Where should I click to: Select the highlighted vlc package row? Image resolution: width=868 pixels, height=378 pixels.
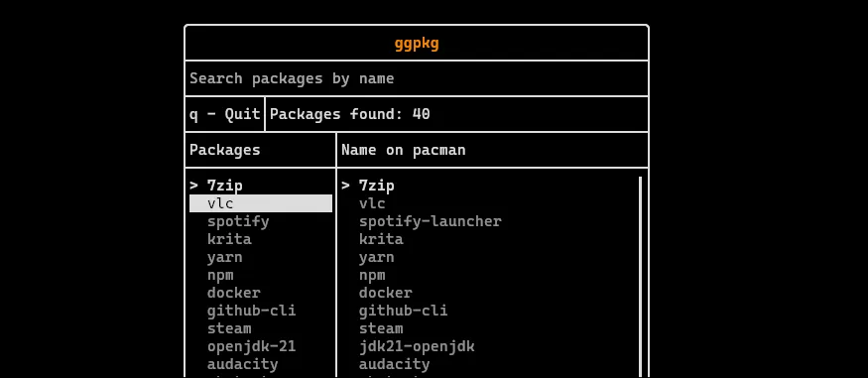[x=261, y=203]
